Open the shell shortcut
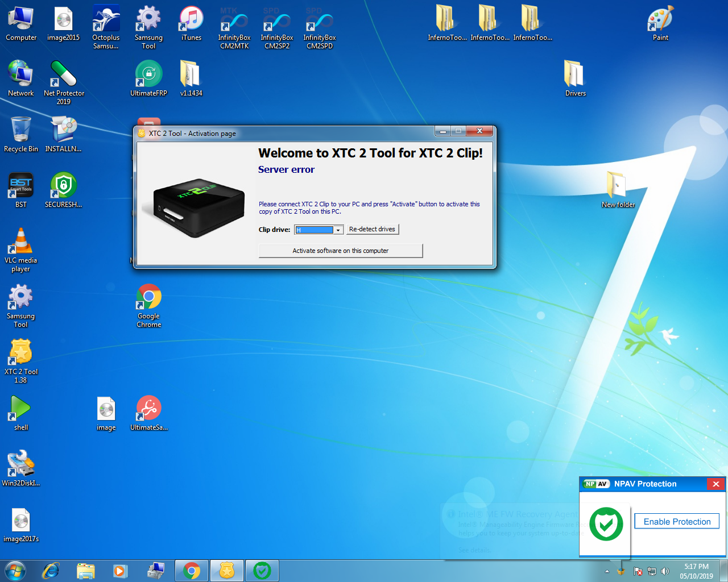728x582 pixels. pos(21,413)
